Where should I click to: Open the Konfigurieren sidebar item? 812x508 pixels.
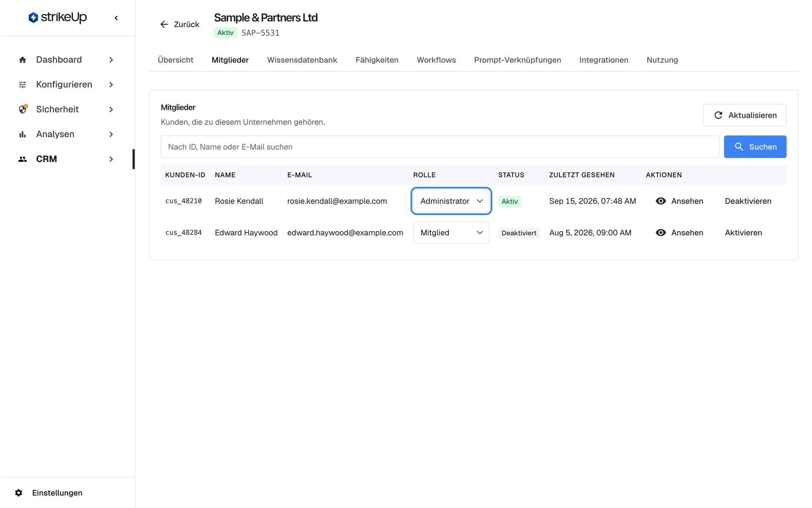coord(67,84)
